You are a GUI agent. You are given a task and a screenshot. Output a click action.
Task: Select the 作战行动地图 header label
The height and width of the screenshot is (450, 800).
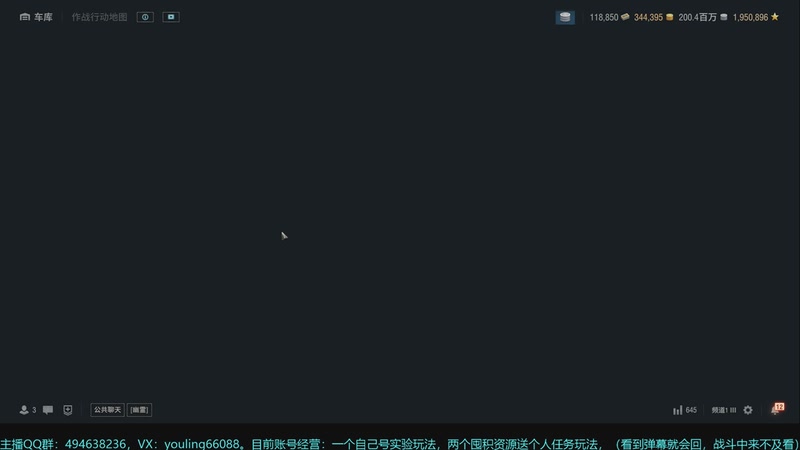(x=99, y=17)
